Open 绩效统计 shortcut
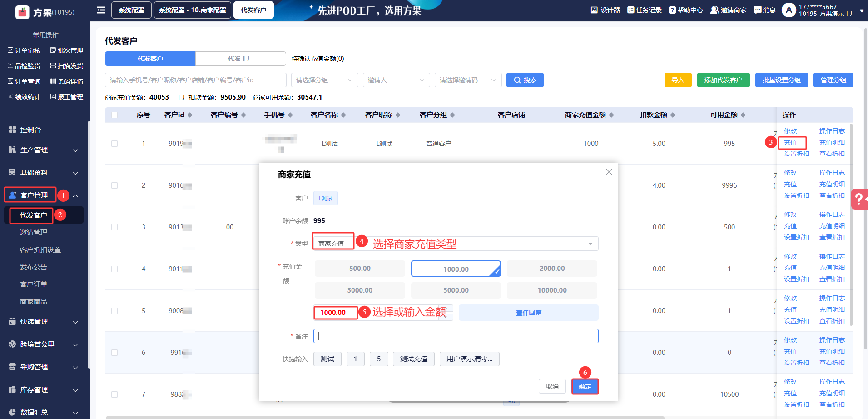The width and height of the screenshot is (868, 419). tap(25, 97)
